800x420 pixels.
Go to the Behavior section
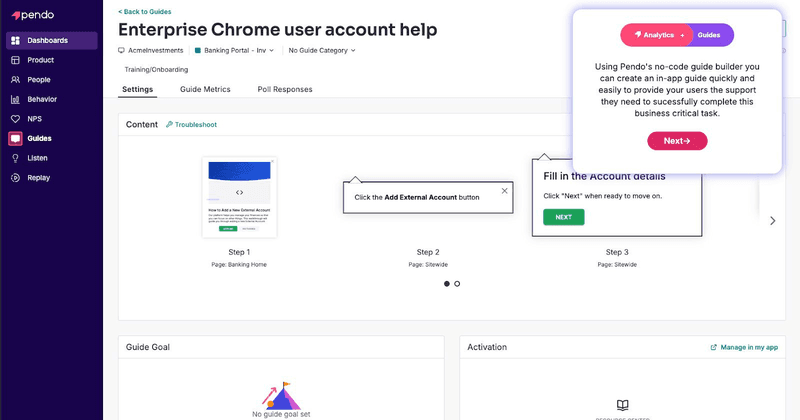pos(42,99)
